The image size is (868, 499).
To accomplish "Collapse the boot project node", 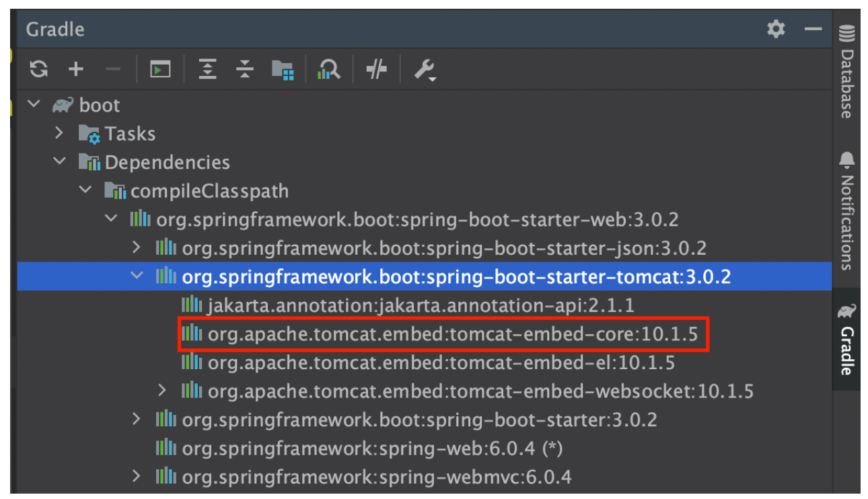I will pyautogui.click(x=35, y=105).
